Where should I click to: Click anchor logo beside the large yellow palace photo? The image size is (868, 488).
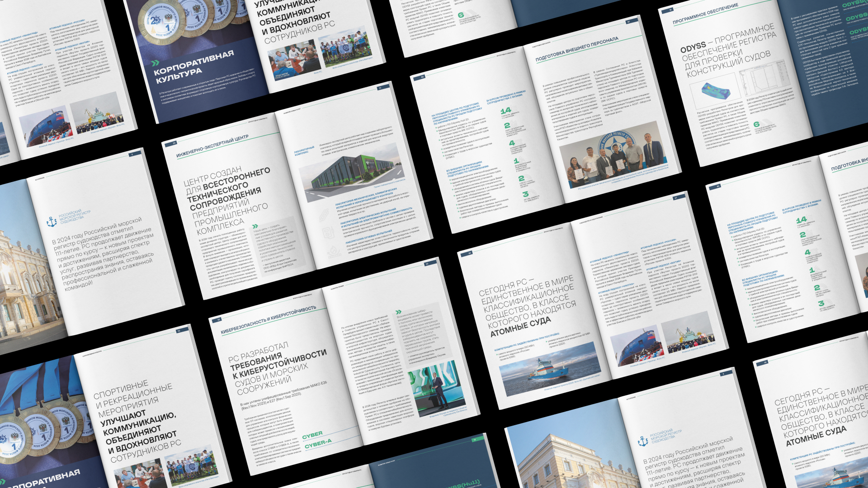52,221
